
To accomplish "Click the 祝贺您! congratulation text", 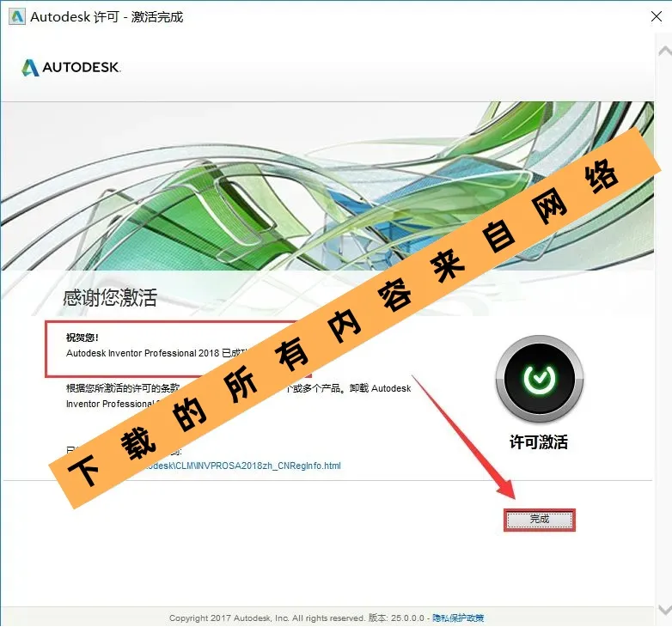I will pyautogui.click(x=82, y=338).
